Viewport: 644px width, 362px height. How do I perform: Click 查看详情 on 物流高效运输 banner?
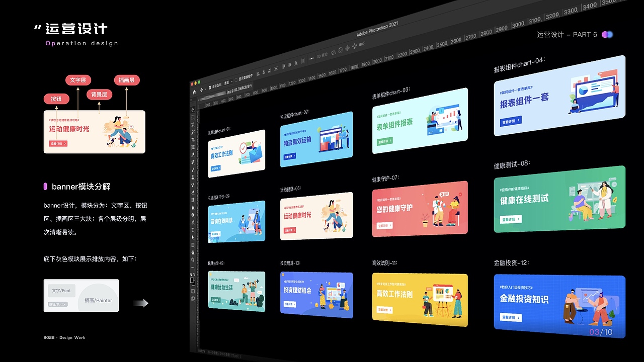point(290,156)
